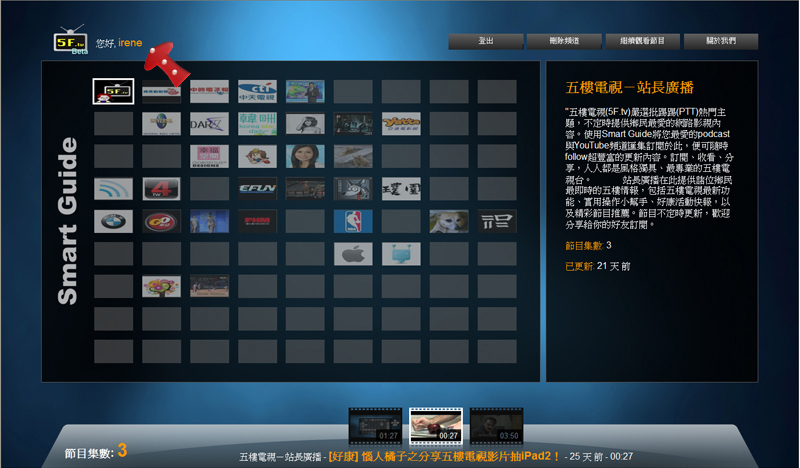
Task: Open the Apple logo channel tile
Action: (x=353, y=254)
